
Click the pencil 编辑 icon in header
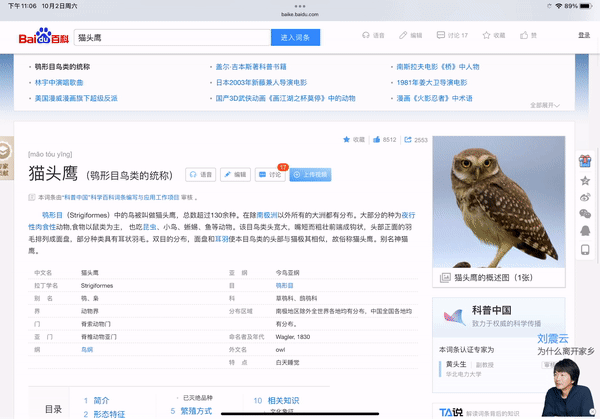(403, 35)
